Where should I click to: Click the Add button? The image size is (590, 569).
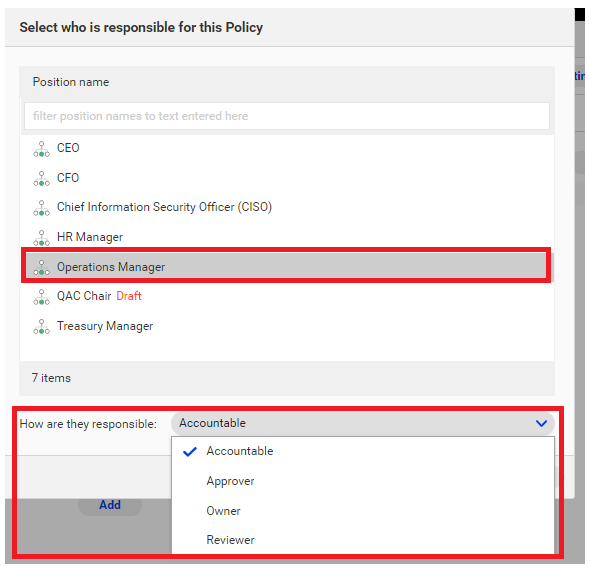(110, 505)
